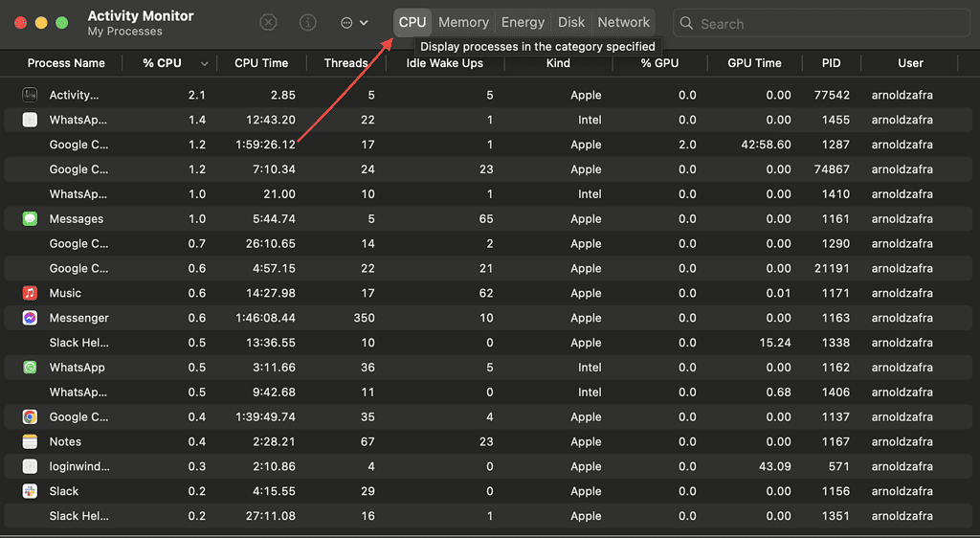980x538 pixels.
Task: Open the process info (i) icon
Action: coord(307,22)
